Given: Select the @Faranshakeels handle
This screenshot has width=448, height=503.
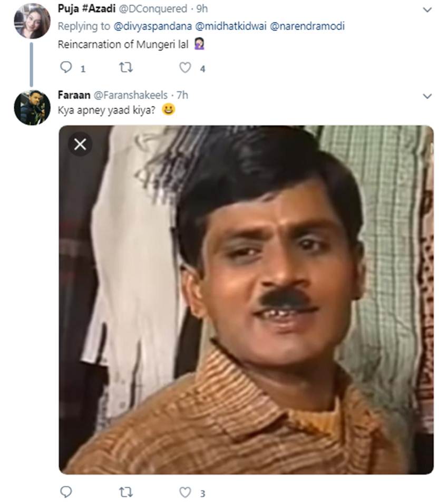Looking at the screenshot, I should pyautogui.click(x=131, y=95).
